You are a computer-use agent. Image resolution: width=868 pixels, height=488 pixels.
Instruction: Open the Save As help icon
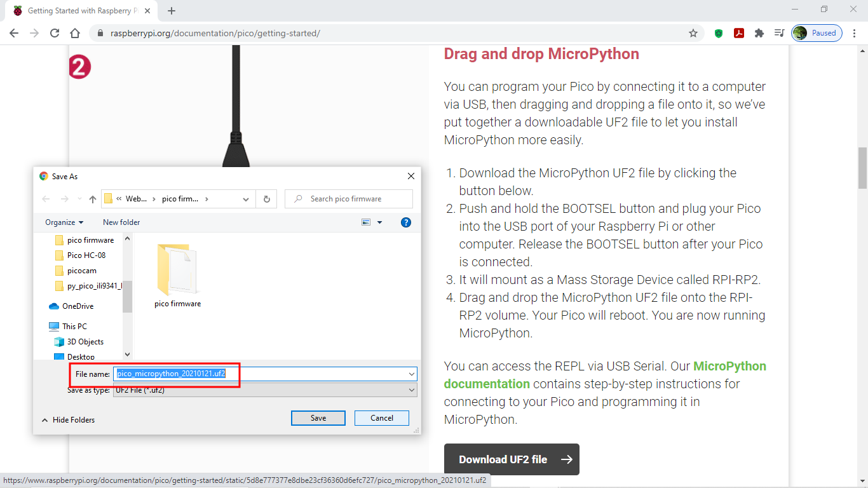[406, 222]
